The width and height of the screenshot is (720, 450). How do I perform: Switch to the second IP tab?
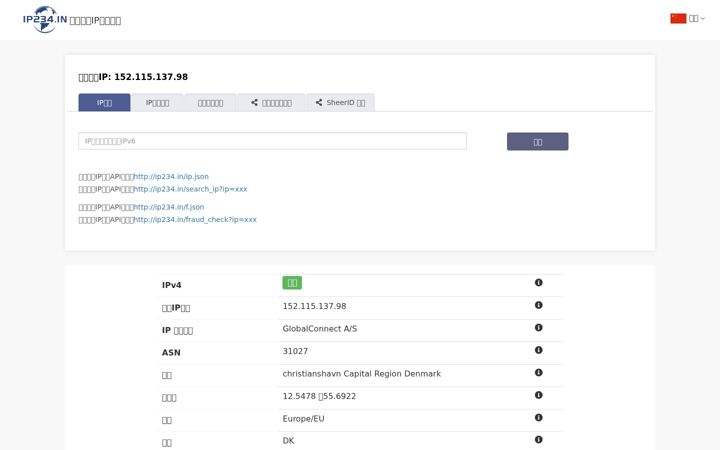point(158,102)
